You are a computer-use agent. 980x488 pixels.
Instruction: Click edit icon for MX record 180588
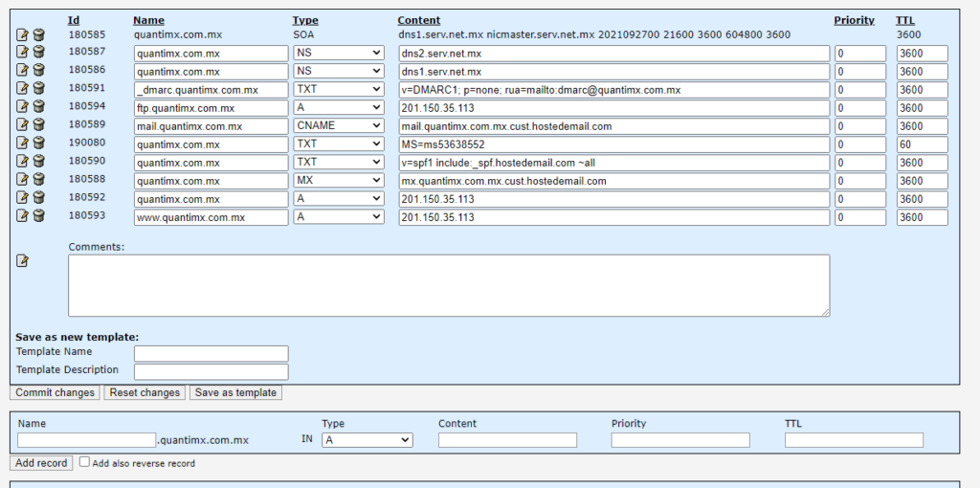pyautogui.click(x=22, y=181)
